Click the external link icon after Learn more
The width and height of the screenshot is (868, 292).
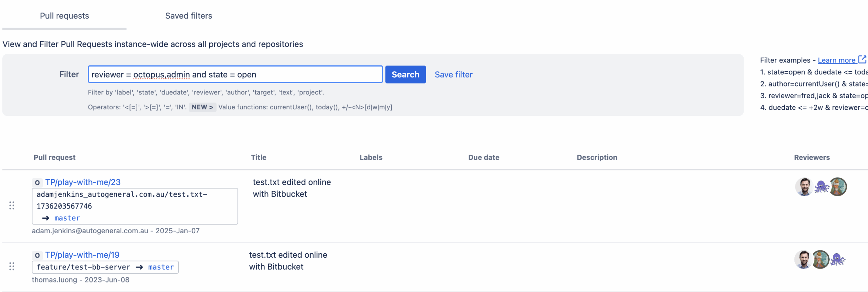(862, 60)
